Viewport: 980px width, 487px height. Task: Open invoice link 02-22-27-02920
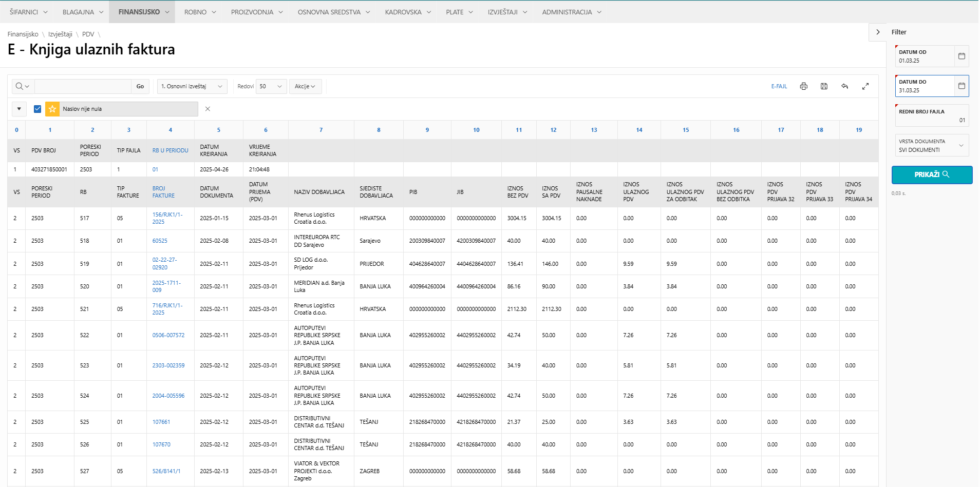(x=164, y=263)
